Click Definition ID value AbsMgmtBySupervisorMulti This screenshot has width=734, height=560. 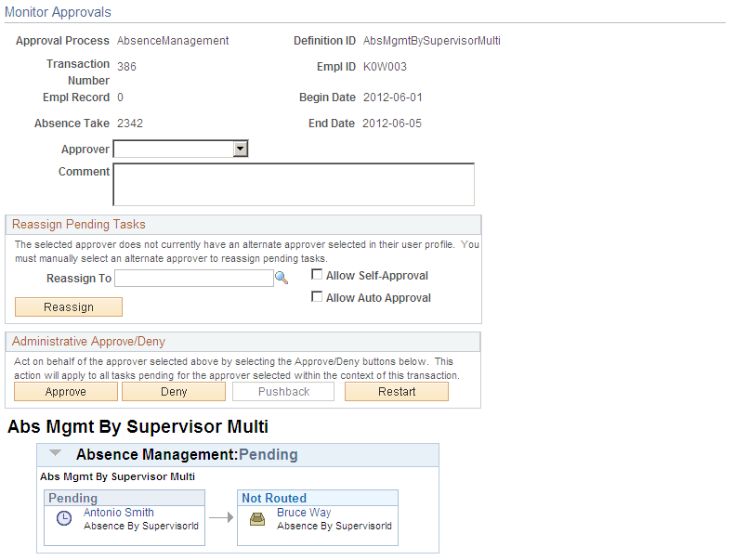[x=432, y=41]
